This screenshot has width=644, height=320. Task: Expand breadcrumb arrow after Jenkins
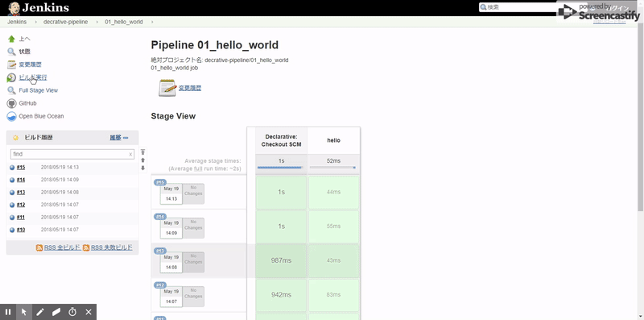(x=35, y=22)
